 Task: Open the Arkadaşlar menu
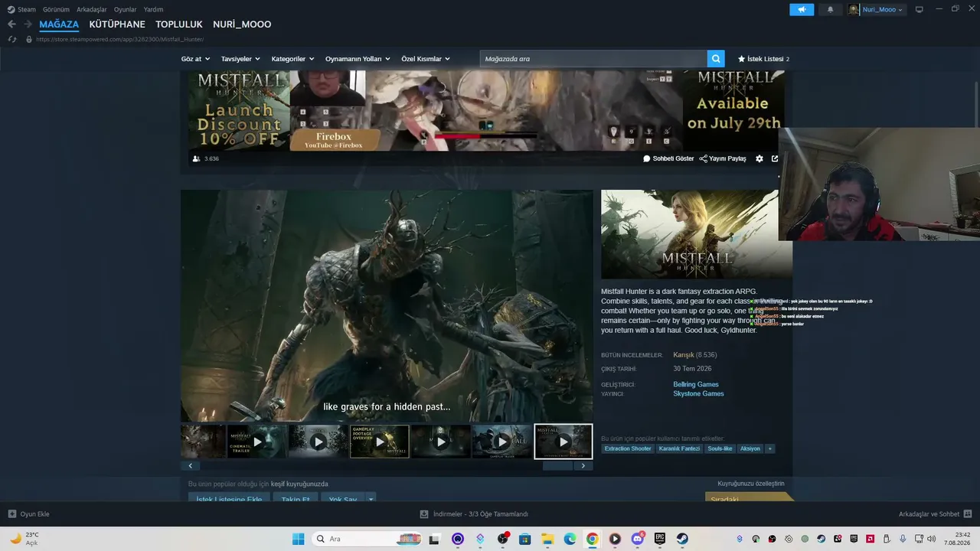[x=92, y=9]
